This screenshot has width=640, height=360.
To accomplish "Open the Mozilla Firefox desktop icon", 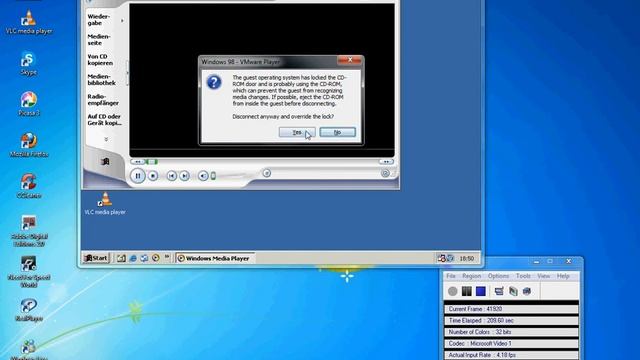I will tap(29, 145).
